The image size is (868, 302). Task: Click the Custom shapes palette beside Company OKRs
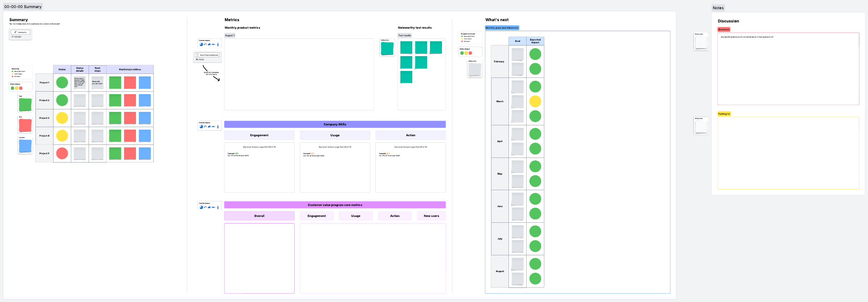[209, 125]
